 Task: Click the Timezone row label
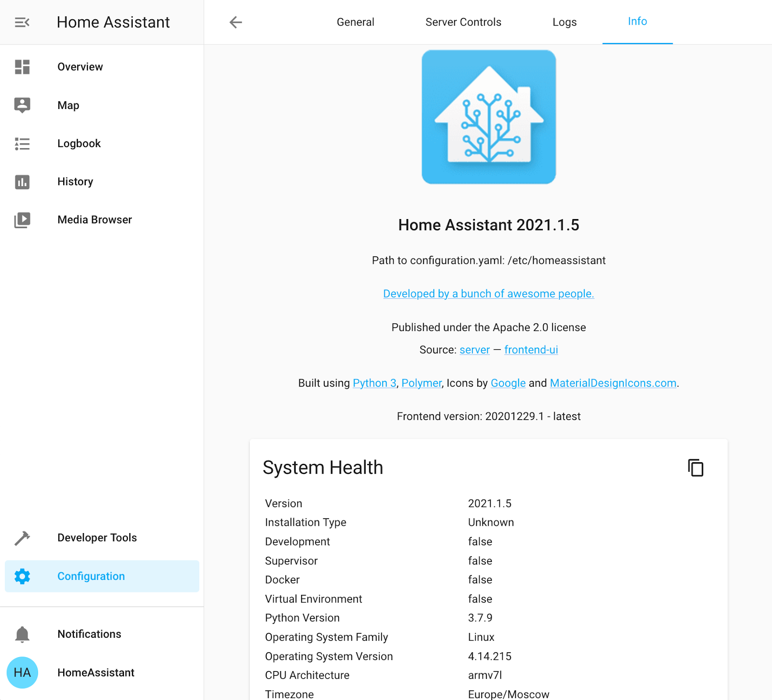pyautogui.click(x=289, y=694)
